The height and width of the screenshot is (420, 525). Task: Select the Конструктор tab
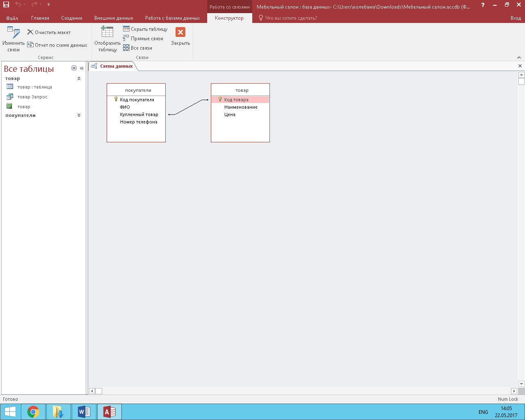(x=229, y=18)
